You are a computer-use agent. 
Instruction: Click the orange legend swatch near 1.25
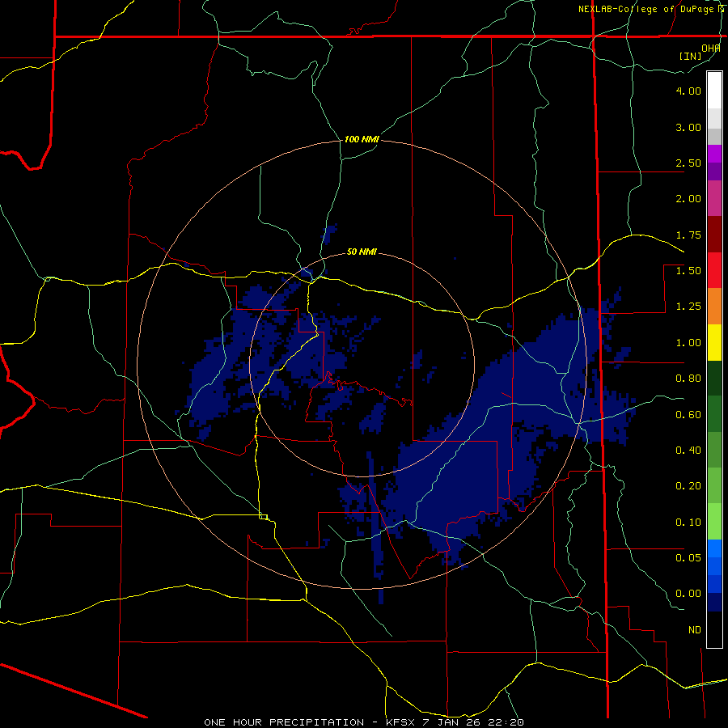tap(714, 306)
